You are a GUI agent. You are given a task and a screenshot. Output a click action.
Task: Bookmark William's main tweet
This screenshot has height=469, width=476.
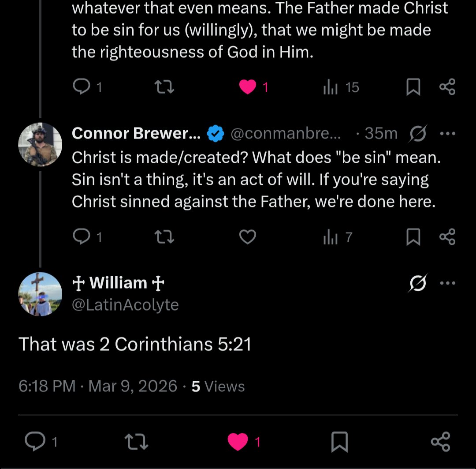tap(339, 441)
